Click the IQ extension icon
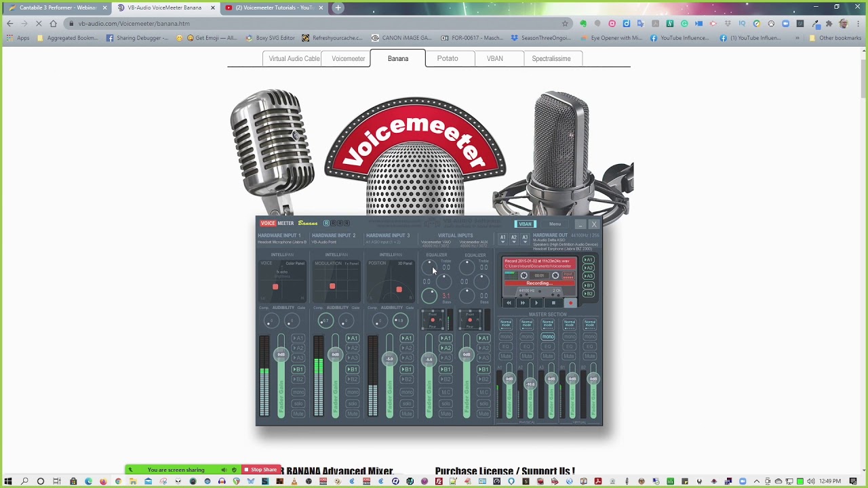This screenshot has width=868, height=488. click(x=742, y=23)
